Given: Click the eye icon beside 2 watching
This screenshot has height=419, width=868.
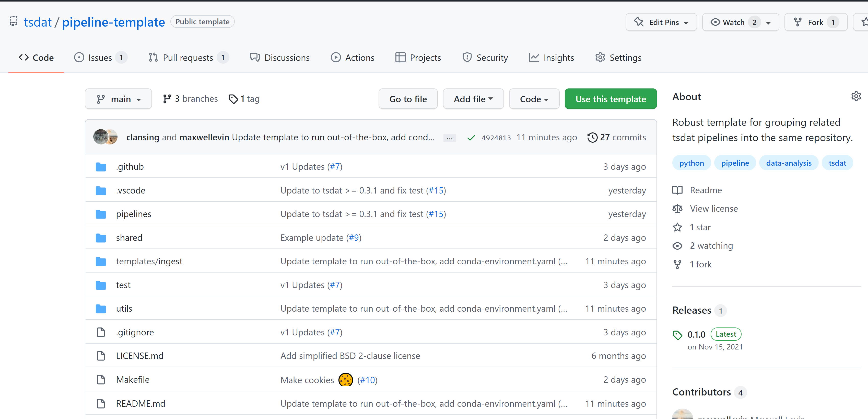Looking at the screenshot, I should [x=677, y=246].
